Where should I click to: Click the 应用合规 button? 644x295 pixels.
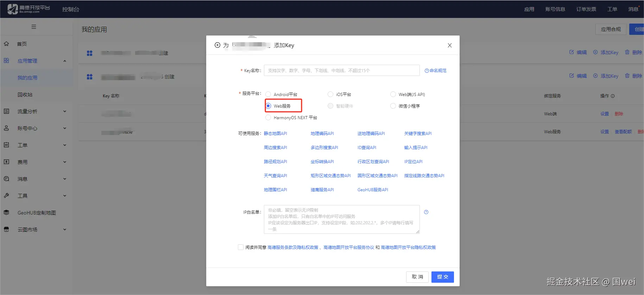click(611, 29)
